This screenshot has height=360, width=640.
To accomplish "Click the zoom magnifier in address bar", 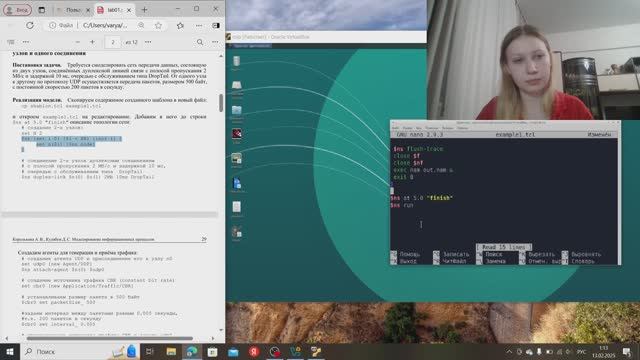I will pyautogui.click(x=141, y=25).
